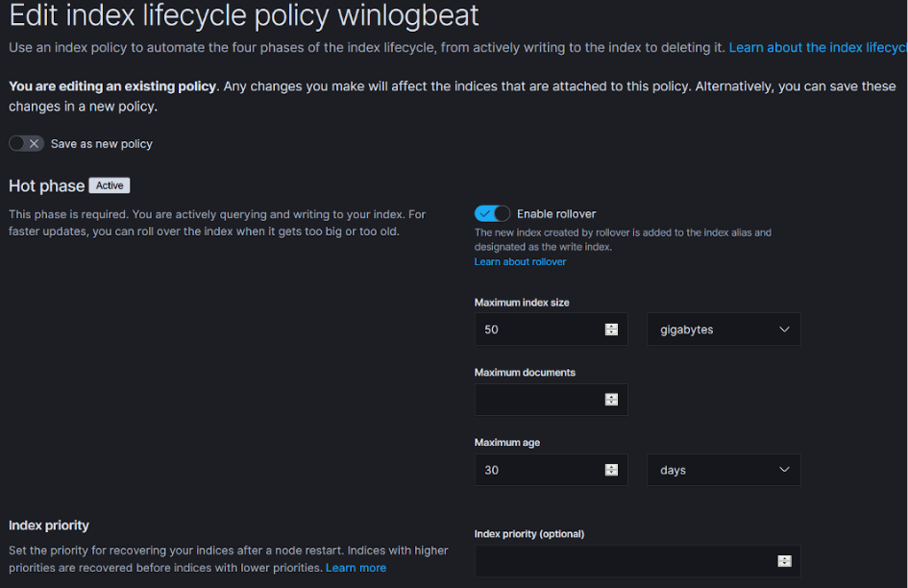Open the gigabytes size unit dropdown
This screenshot has width=908, height=588.
[724, 330]
